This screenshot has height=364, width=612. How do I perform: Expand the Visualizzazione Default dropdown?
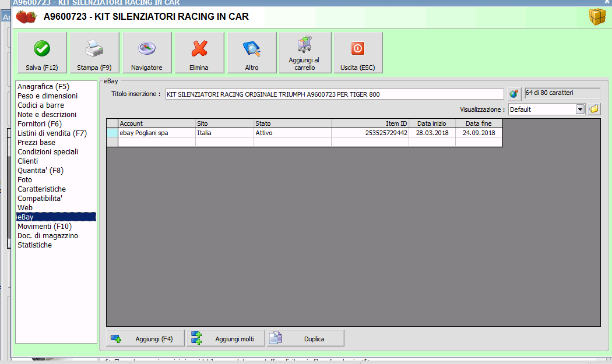(580, 109)
